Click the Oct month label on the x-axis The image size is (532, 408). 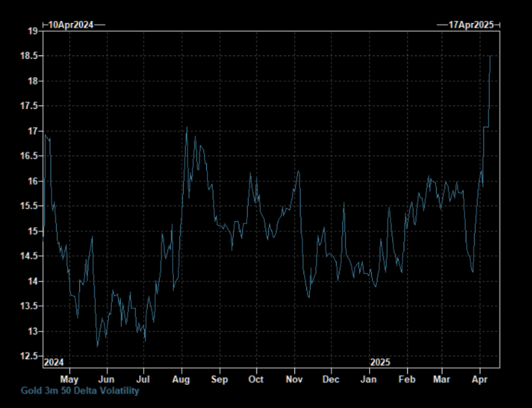[256, 378]
